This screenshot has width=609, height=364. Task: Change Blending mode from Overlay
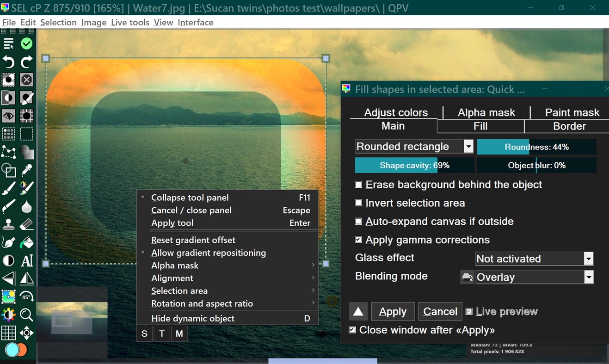point(588,277)
